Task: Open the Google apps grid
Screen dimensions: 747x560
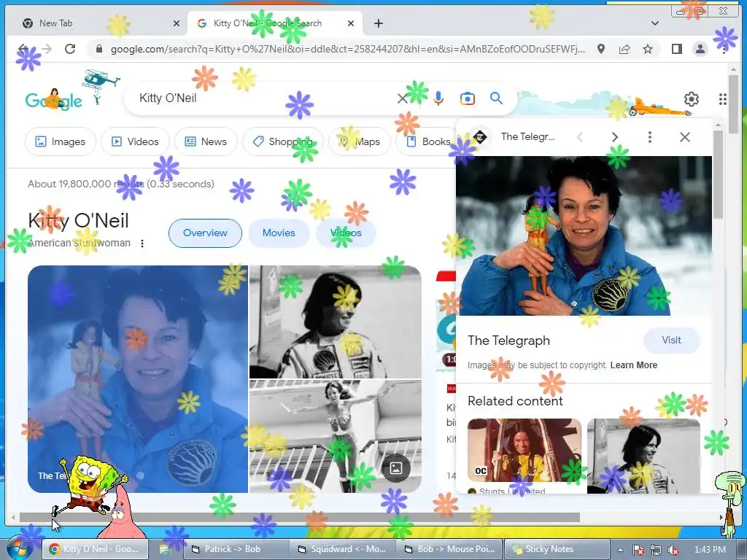Action: coord(723,99)
